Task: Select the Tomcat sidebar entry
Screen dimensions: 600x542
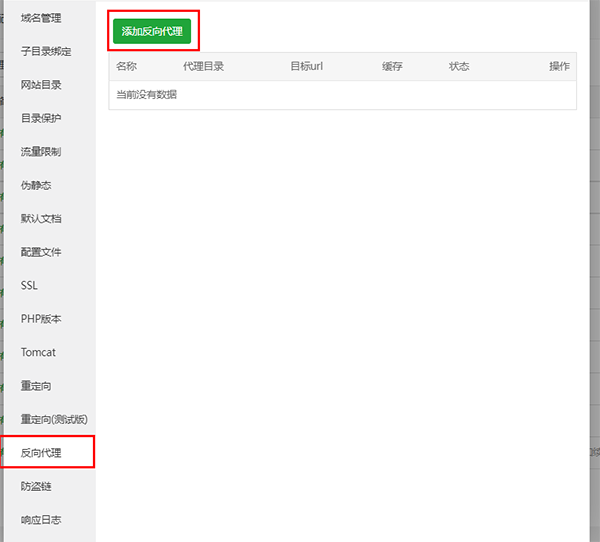Action: pos(38,352)
